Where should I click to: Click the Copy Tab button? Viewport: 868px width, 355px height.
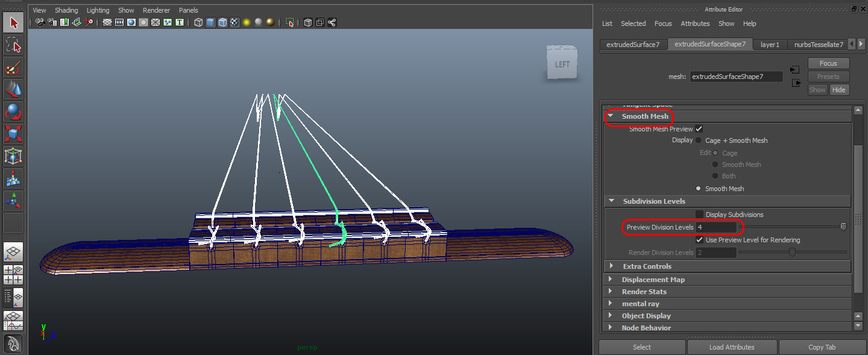(822, 347)
